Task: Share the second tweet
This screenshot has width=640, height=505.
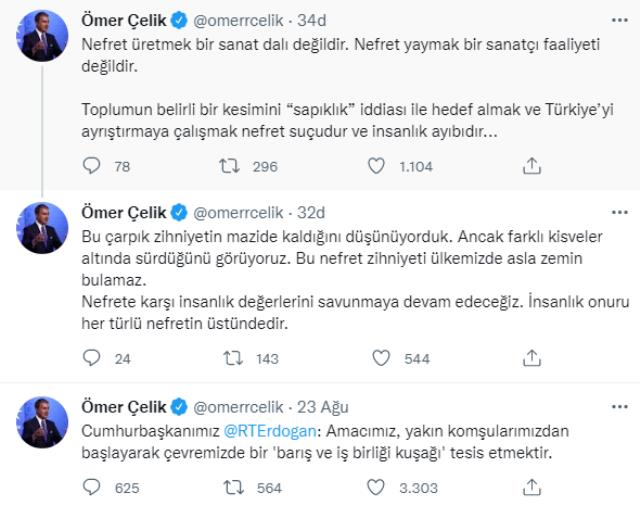Action: click(x=533, y=358)
